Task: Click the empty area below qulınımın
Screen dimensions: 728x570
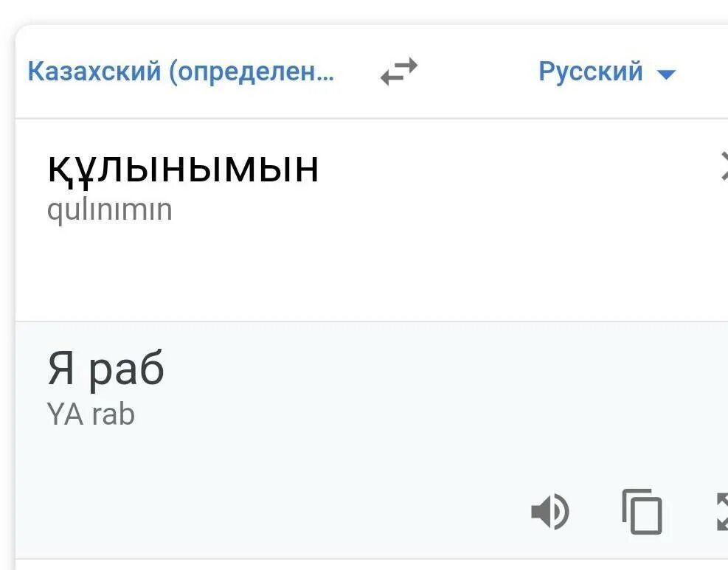Action: (295, 273)
